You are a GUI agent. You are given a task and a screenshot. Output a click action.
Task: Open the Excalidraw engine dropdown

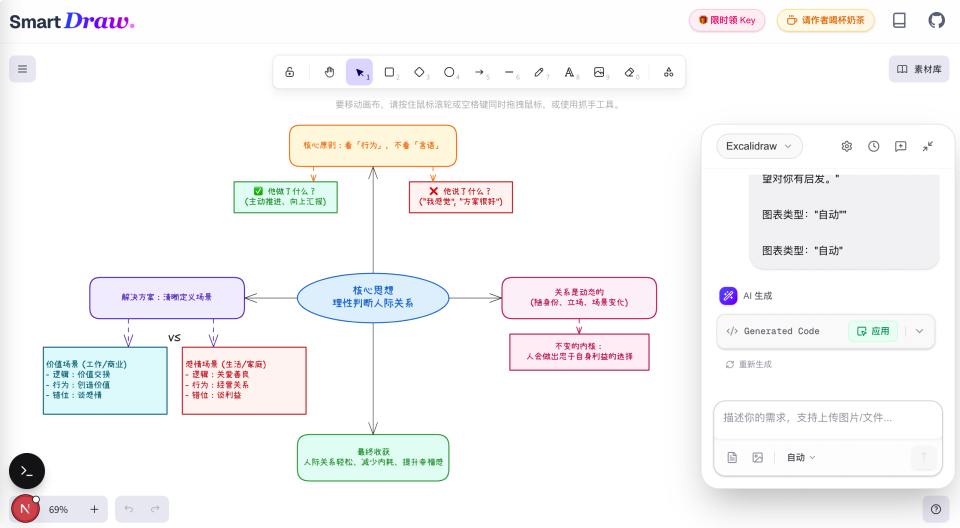click(x=759, y=146)
